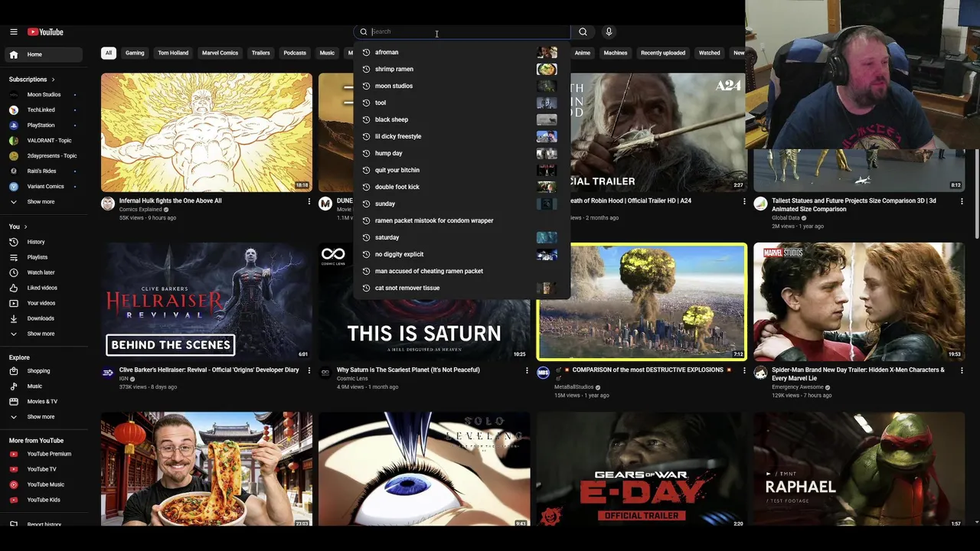Open the Emergency Awesome channel link
The image size is (980, 551).
point(798,386)
